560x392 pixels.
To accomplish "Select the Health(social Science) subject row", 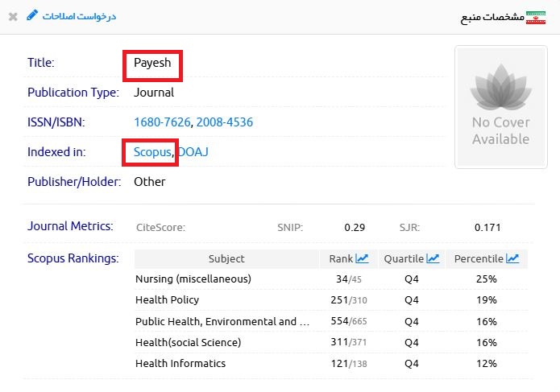I will [x=188, y=342].
